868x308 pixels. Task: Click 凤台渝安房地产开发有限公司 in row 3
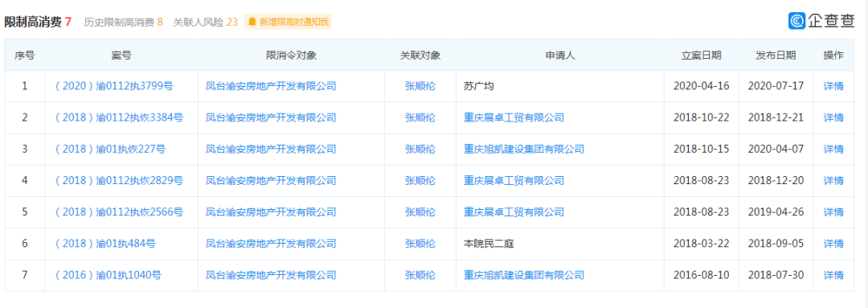pos(271,150)
